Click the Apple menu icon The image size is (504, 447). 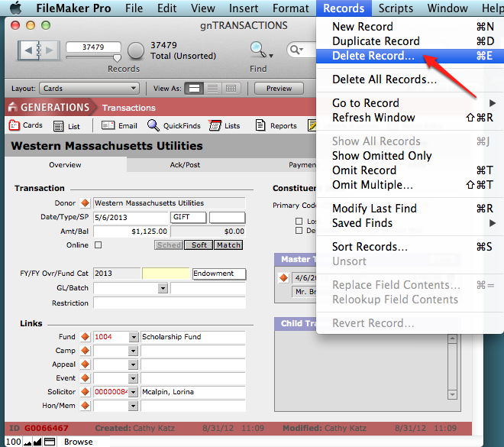pos(15,8)
